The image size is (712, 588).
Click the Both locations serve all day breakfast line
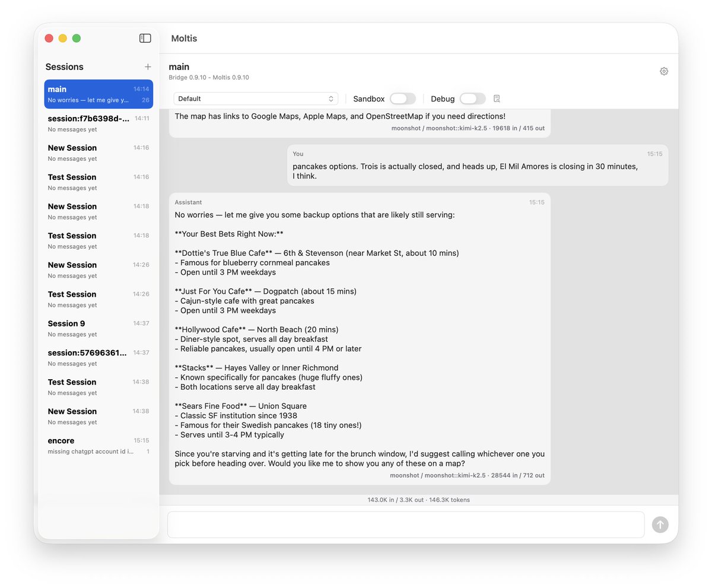(245, 387)
